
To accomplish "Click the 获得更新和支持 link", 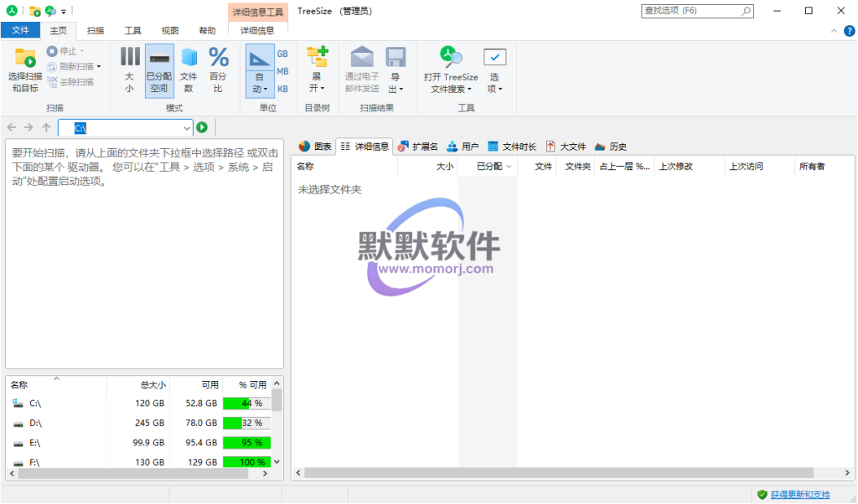I will [x=799, y=495].
